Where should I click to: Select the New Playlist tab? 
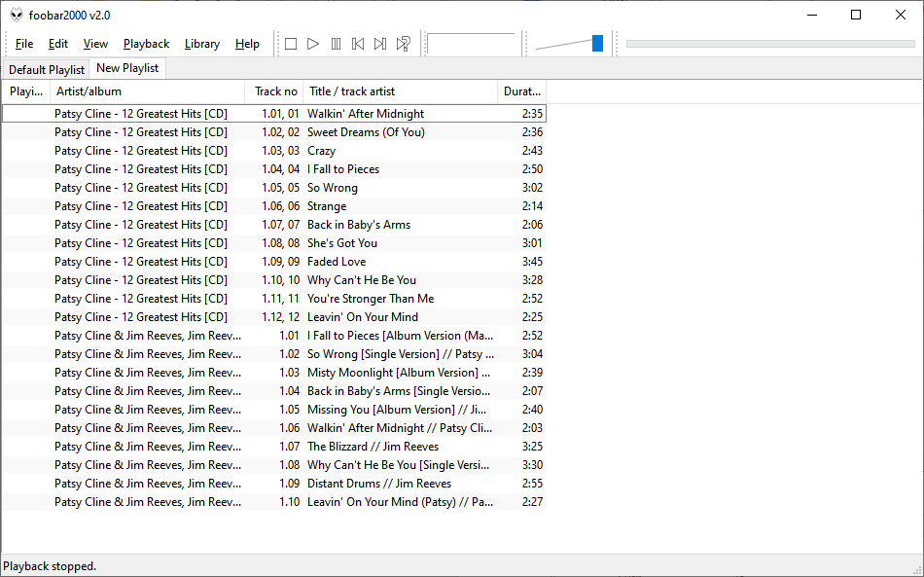click(127, 68)
